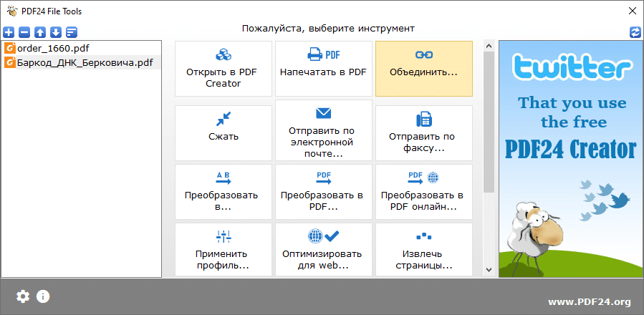Click the sort file list icon
Image resolution: width=644 pixels, height=315 pixels.
(x=72, y=32)
